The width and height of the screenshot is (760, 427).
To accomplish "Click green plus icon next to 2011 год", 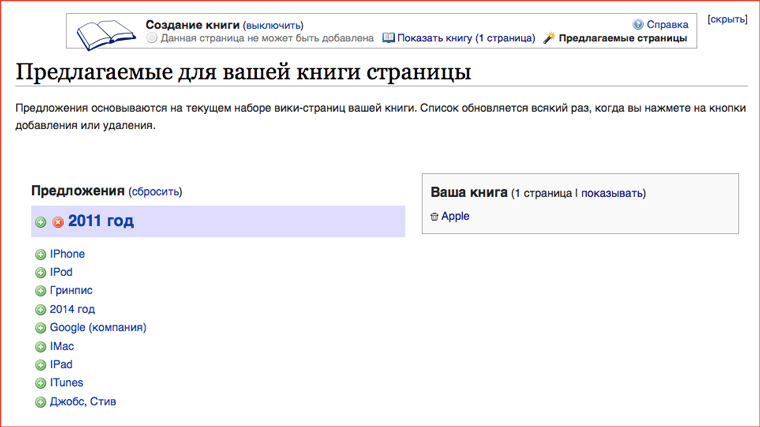I will [41, 222].
